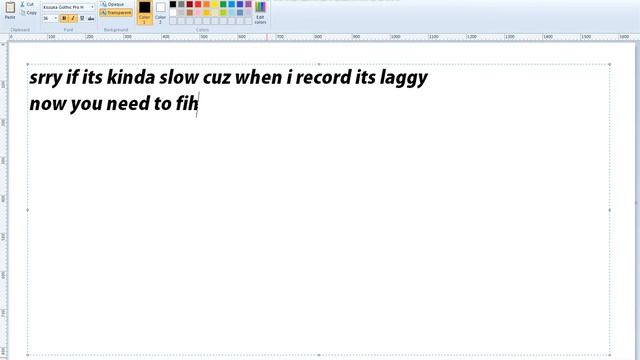Pick the gray palette swatch

pos(181,4)
